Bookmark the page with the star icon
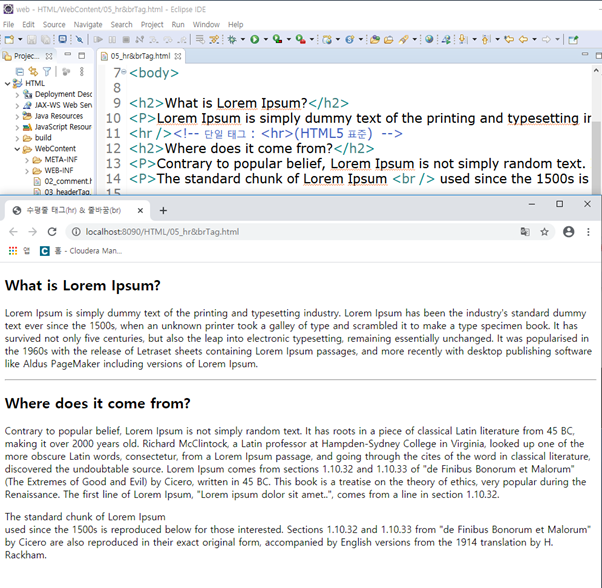This screenshot has height=588, width=602. point(544,232)
